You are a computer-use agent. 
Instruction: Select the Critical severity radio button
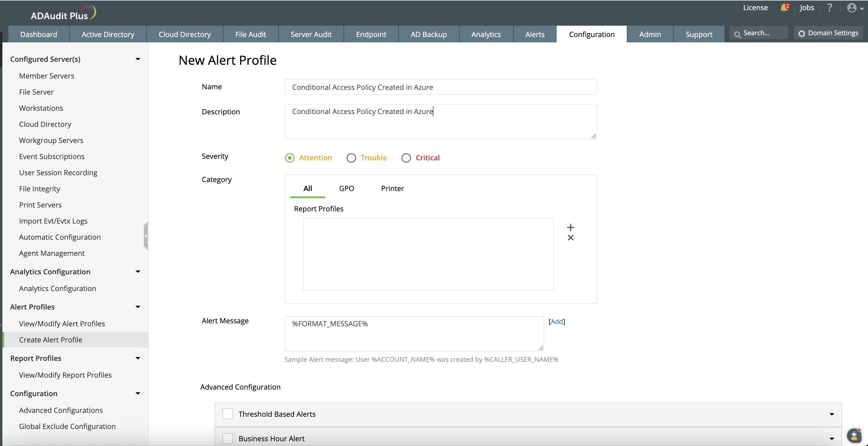coord(406,158)
